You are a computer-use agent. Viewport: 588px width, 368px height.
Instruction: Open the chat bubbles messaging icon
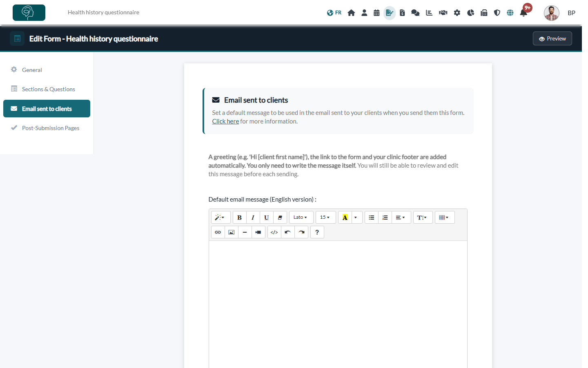pos(415,13)
